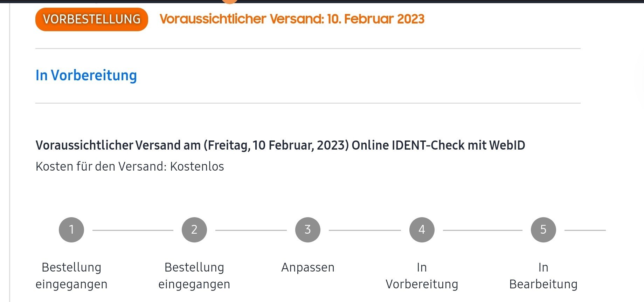Click the In Bearbeitung step label
Image resolution: width=644 pixels, height=302 pixels.
543,276
